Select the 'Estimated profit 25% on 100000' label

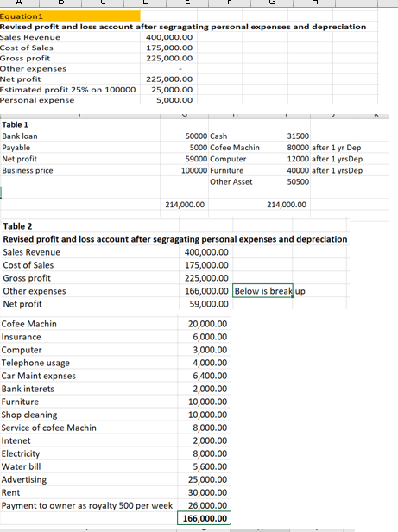68,90
